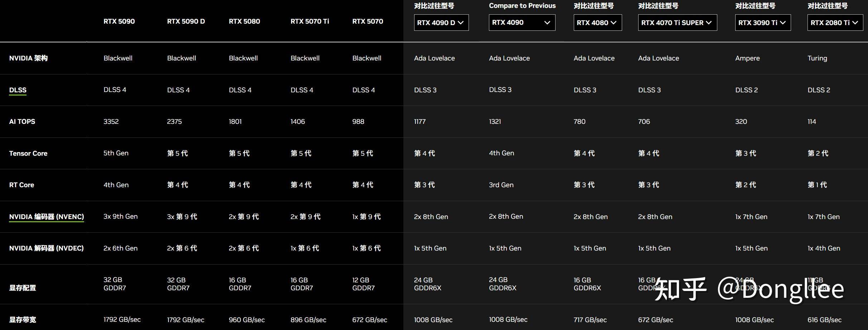Click the 3x 9th Gen NVENC cell
The width and height of the screenshot is (868, 330).
pyautogui.click(x=121, y=217)
